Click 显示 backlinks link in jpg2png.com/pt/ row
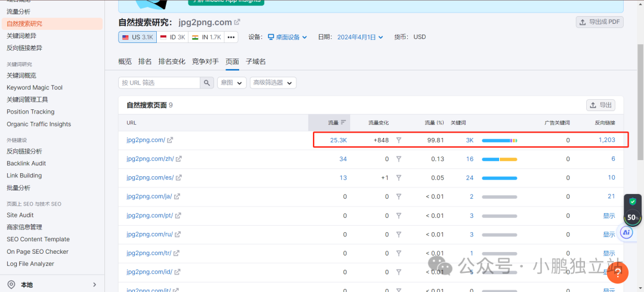Screen dimensions: 644x292 click(x=609, y=216)
